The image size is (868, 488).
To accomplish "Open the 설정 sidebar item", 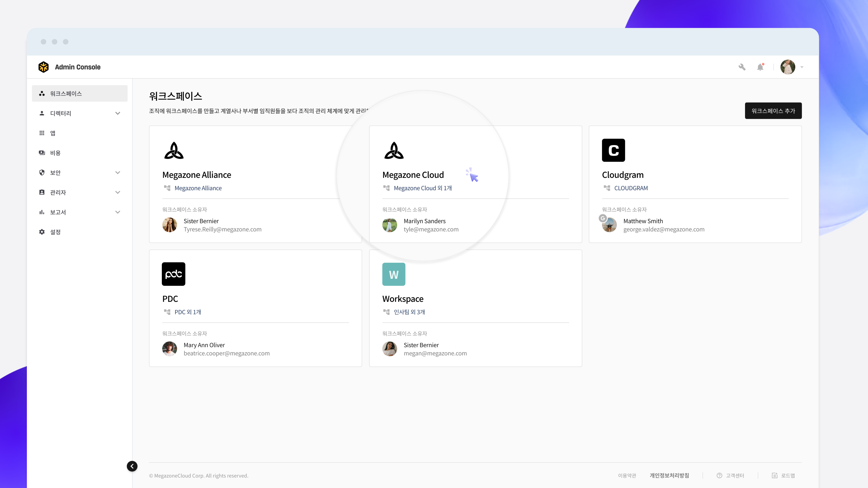I will (x=80, y=232).
